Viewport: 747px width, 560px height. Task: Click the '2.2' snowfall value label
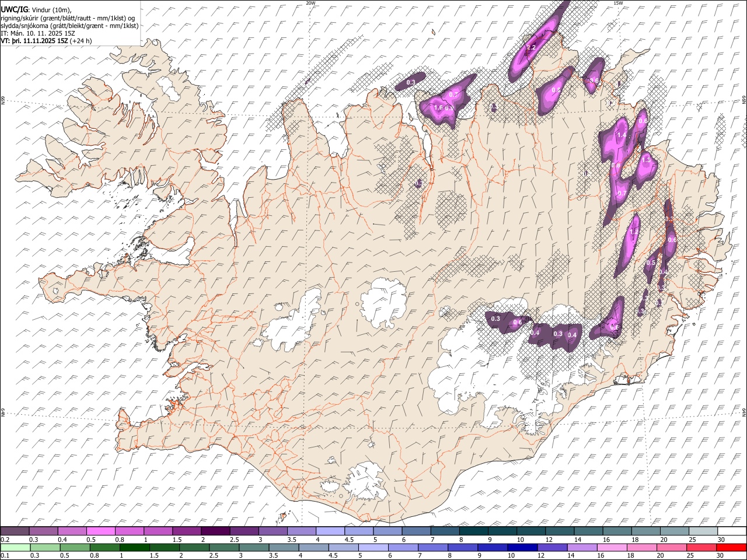(x=531, y=47)
